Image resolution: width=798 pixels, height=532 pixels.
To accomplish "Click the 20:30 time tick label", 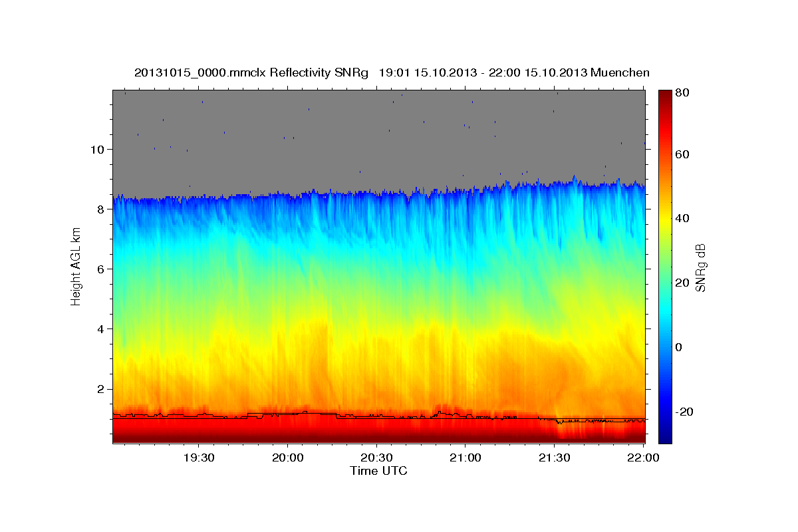I will coord(376,458).
